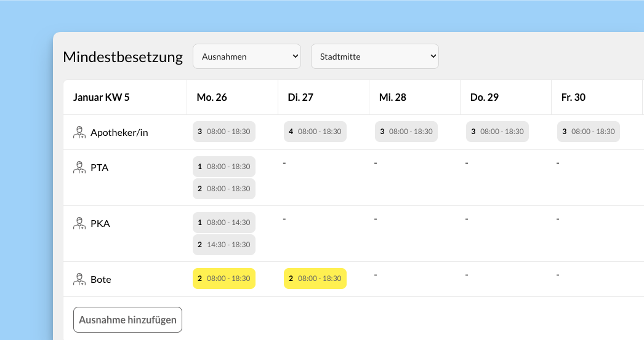
Task: Click the PKA role icon
Action: tap(79, 223)
